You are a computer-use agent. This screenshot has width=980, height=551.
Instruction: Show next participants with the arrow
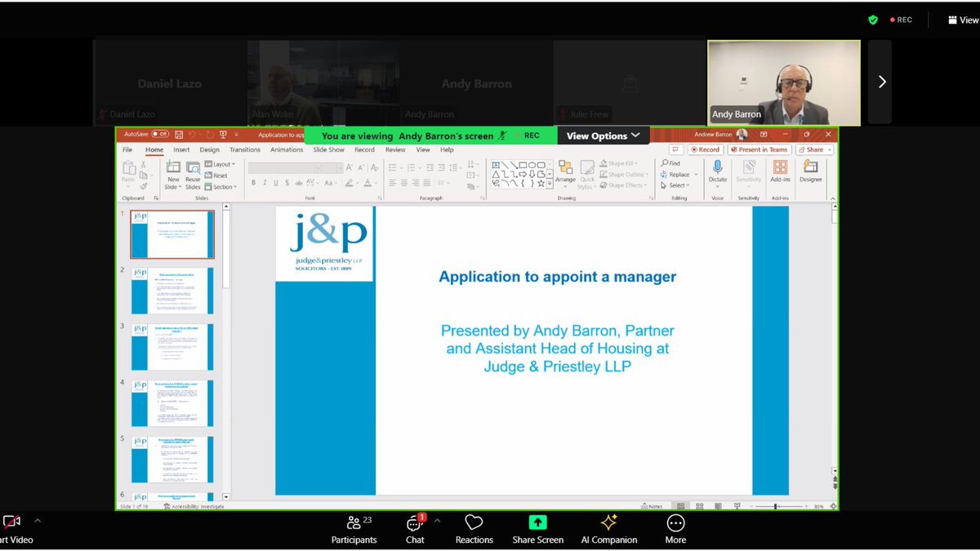click(x=881, y=82)
